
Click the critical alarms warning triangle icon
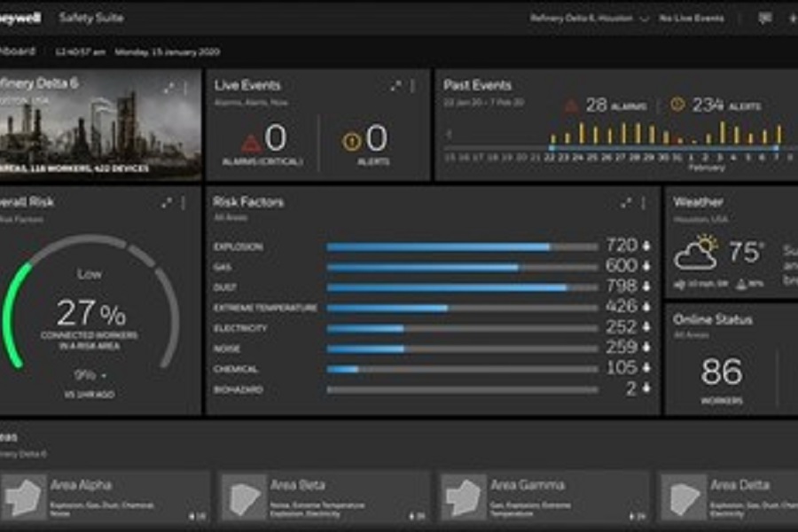click(252, 140)
